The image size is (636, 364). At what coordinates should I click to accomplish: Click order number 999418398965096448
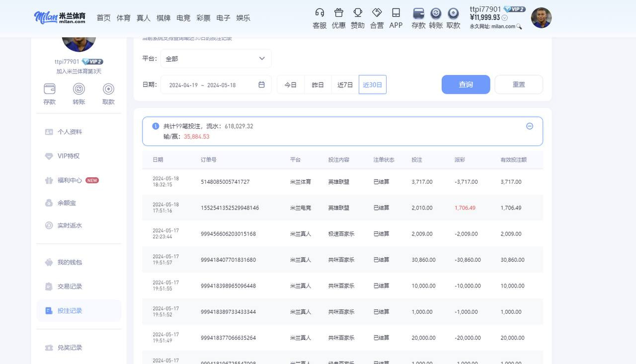click(228, 286)
